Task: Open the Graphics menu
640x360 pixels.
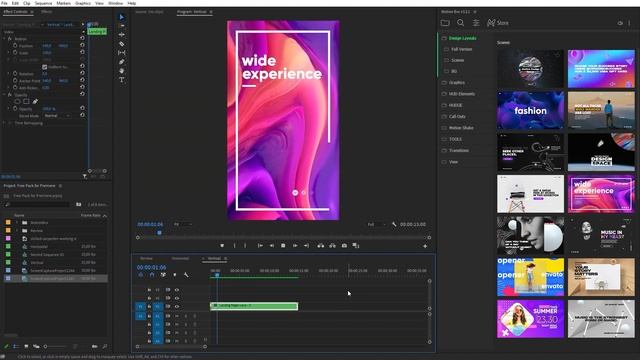Action: [x=83, y=3]
